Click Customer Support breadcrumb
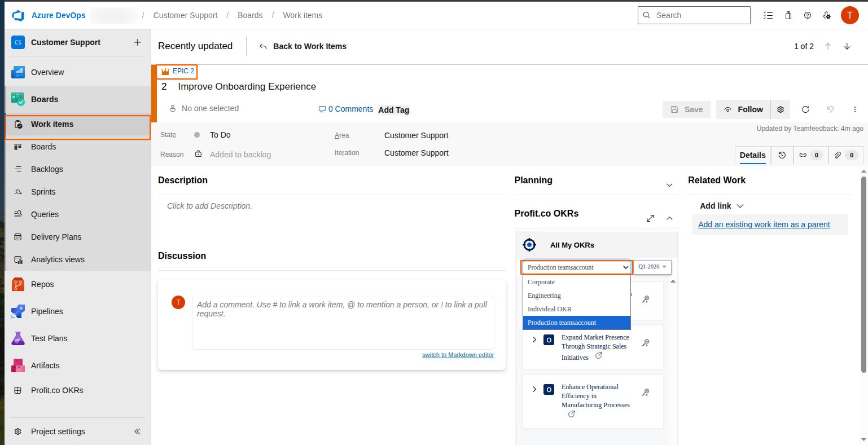868x445 pixels. click(185, 15)
